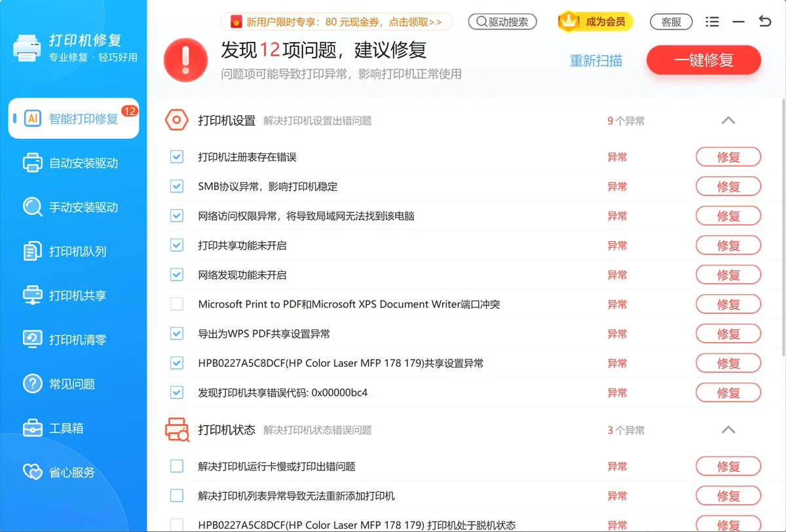This screenshot has width=786, height=532.
Task: Click 修复 for 解决打印机列表异常 row
Action: 728,495
